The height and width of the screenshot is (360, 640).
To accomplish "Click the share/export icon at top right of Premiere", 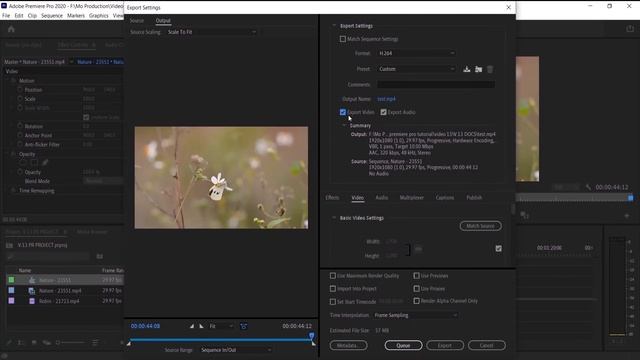I will 630,29.
